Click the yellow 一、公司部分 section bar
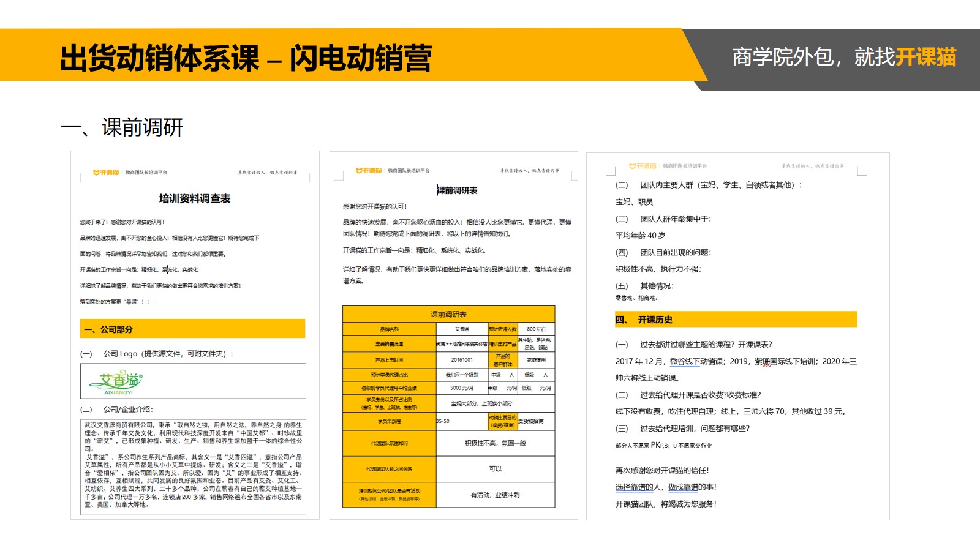The image size is (980, 551). tap(192, 329)
